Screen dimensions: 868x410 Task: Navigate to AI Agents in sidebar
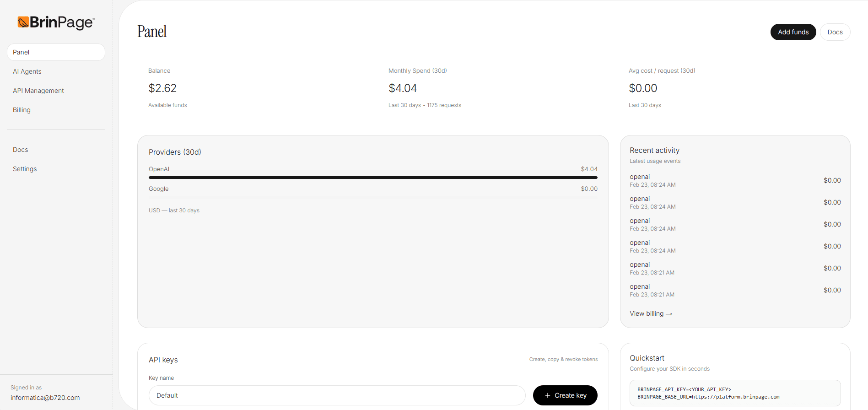27,71
